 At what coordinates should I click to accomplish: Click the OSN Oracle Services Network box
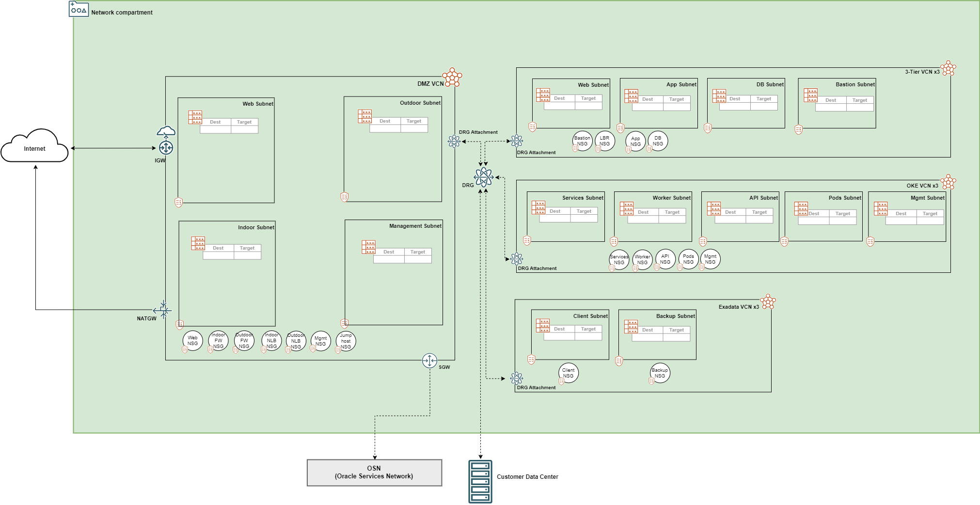tap(375, 473)
